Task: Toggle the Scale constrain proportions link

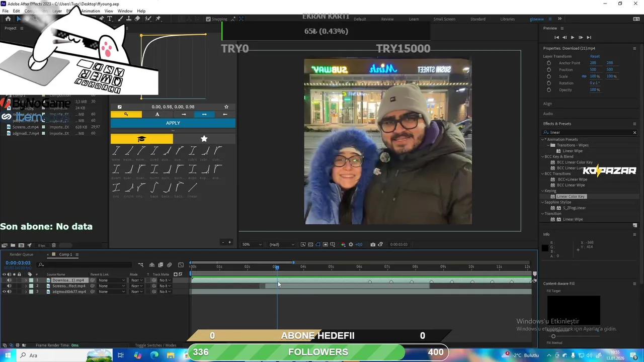Action: (584, 76)
